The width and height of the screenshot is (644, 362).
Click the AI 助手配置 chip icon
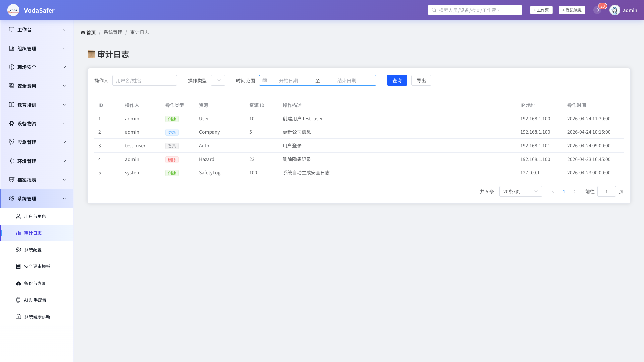(18, 300)
